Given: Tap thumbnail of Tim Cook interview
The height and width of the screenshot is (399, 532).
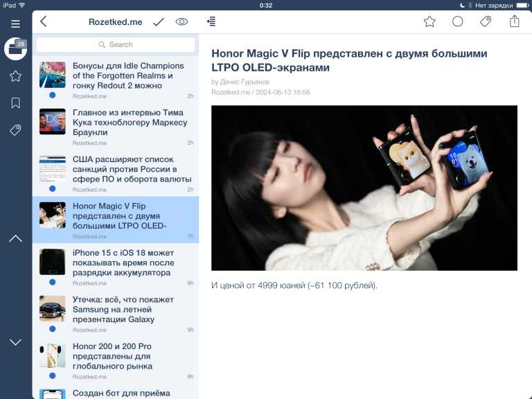Looking at the screenshot, I should pyautogui.click(x=52, y=121).
